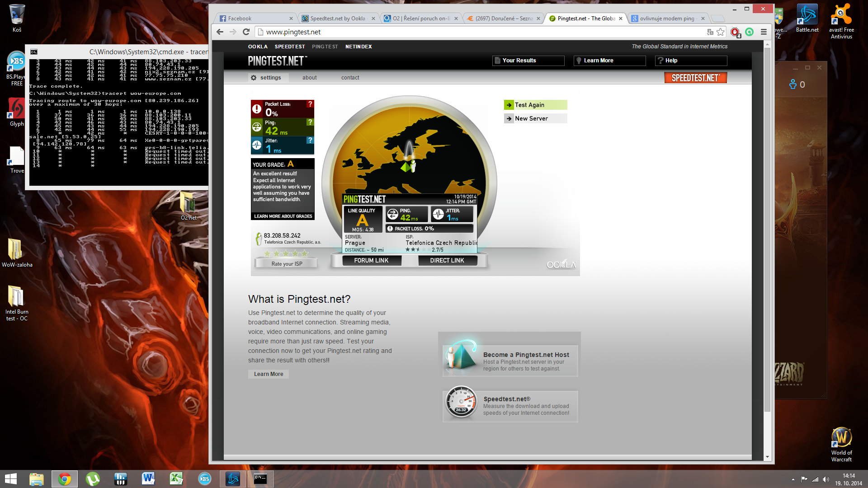The image size is (868, 488).
Task: Open the avast! Free Antivirus desktop shortcut
Action: point(841,21)
